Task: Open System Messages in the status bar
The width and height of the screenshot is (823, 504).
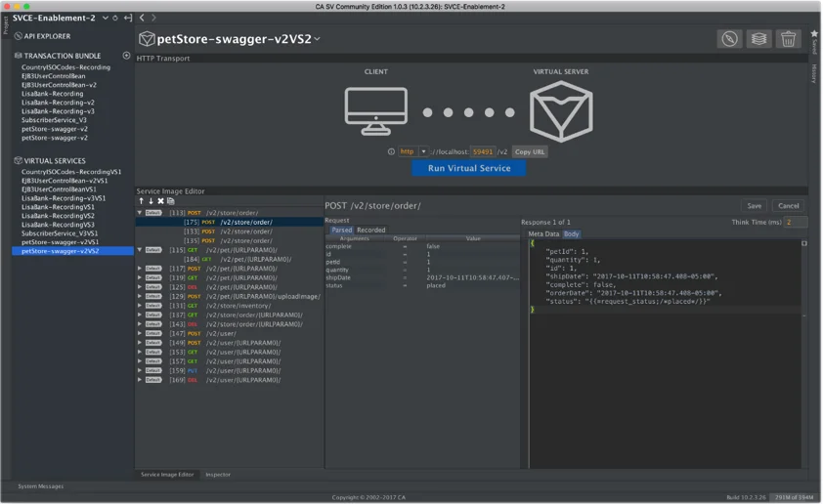Action: pos(41,486)
